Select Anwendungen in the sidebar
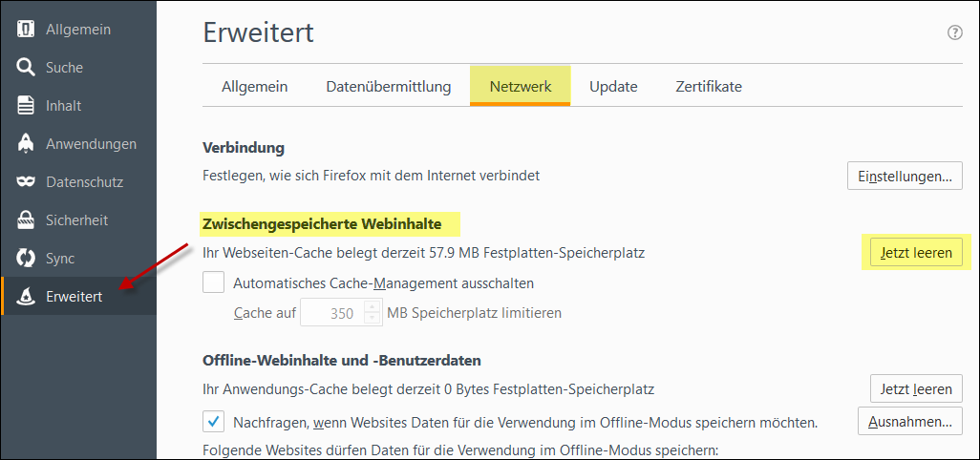Viewport: 980px width, 460px height. click(x=78, y=144)
